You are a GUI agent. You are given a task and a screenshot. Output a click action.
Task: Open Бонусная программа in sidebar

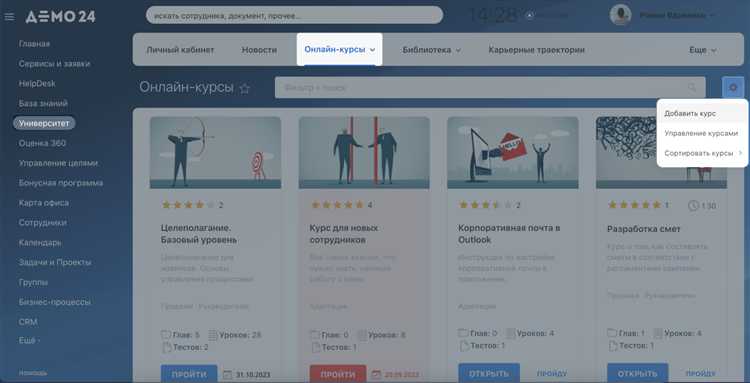tap(61, 183)
